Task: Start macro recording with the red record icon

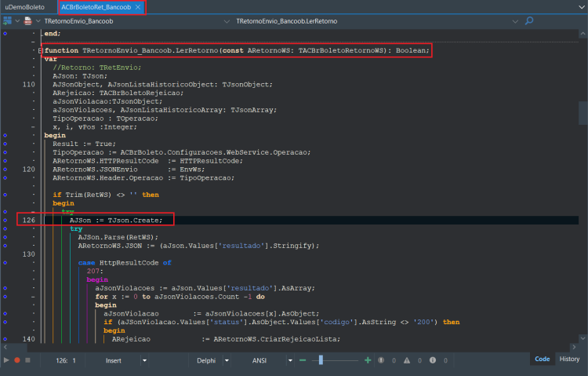Action: tap(17, 360)
